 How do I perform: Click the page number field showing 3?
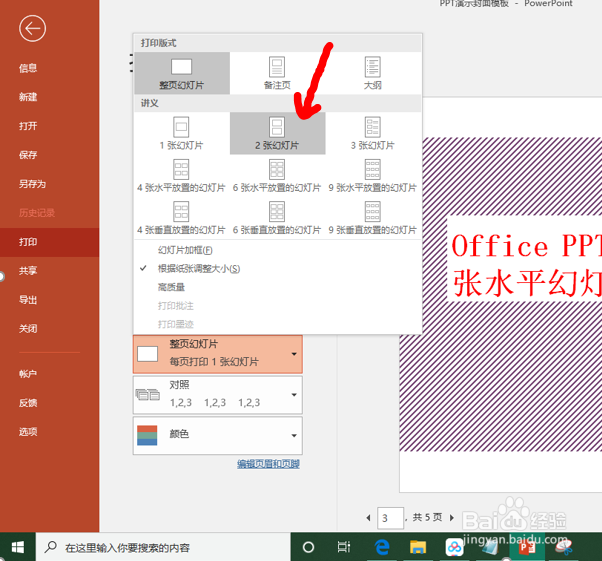(390, 518)
